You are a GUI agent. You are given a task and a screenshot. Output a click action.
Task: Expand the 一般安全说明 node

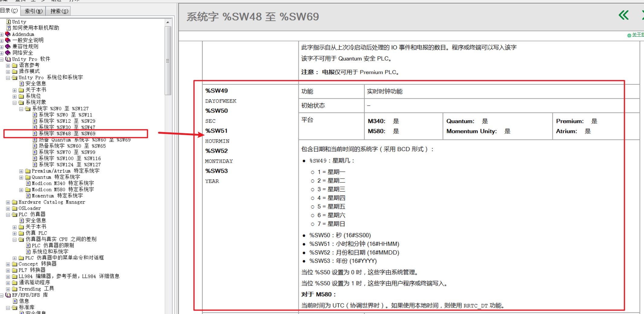(2, 41)
